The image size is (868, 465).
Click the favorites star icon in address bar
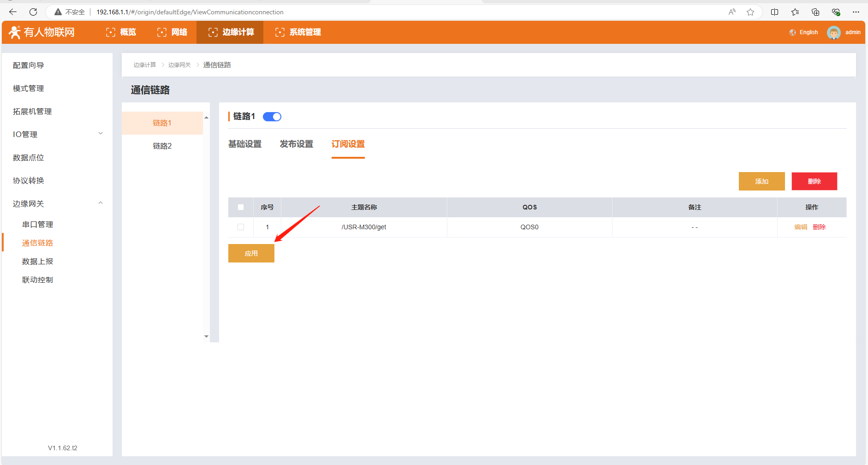coord(750,12)
